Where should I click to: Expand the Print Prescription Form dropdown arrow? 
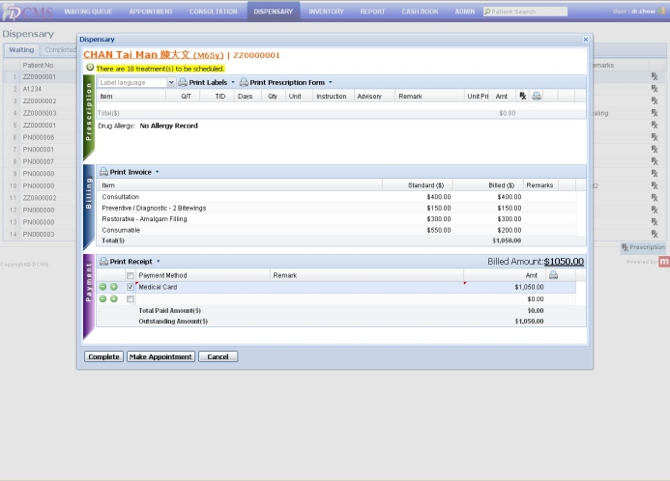point(330,82)
